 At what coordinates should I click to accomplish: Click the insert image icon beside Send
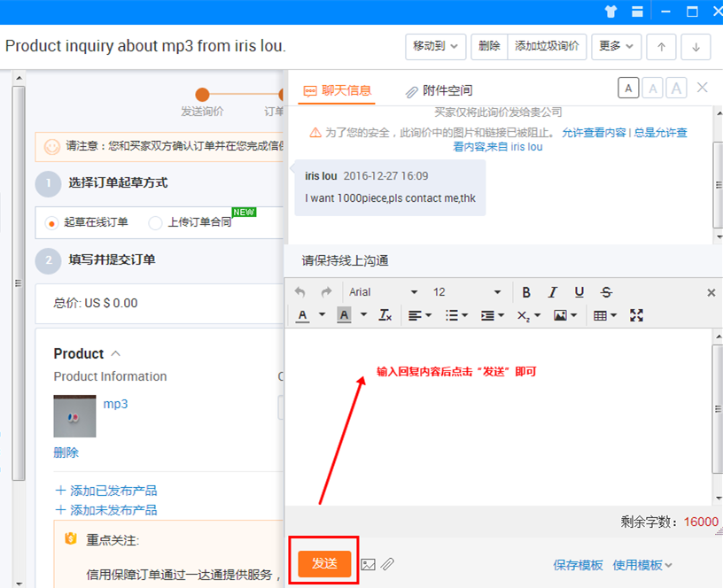click(369, 564)
